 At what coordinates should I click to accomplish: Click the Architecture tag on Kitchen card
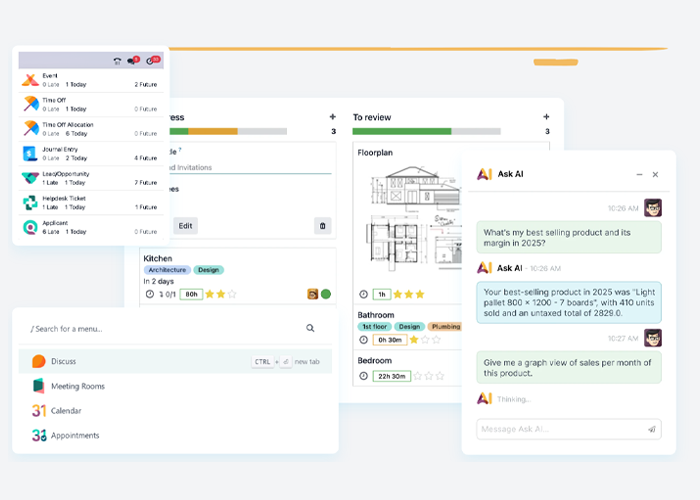(167, 270)
